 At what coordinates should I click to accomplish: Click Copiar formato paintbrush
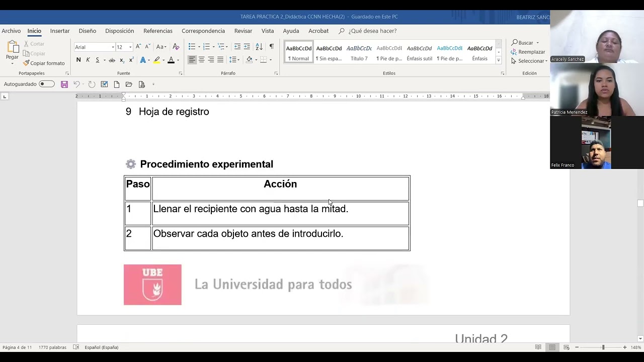point(44,63)
